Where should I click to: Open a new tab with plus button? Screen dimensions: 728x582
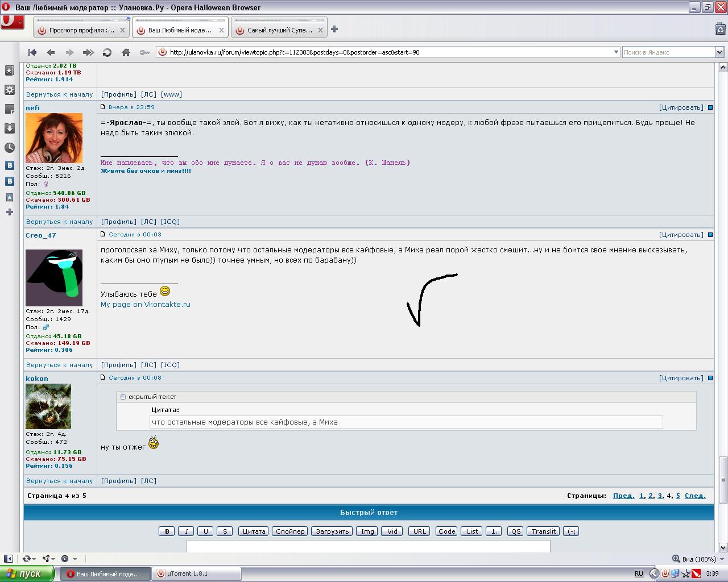tap(334, 29)
